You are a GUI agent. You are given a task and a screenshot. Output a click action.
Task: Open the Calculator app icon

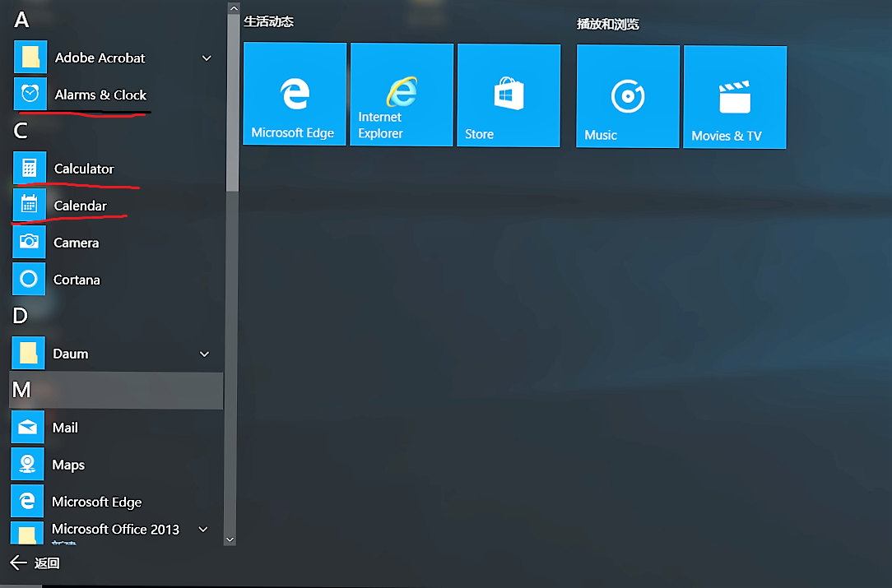(x=30, y=168)
